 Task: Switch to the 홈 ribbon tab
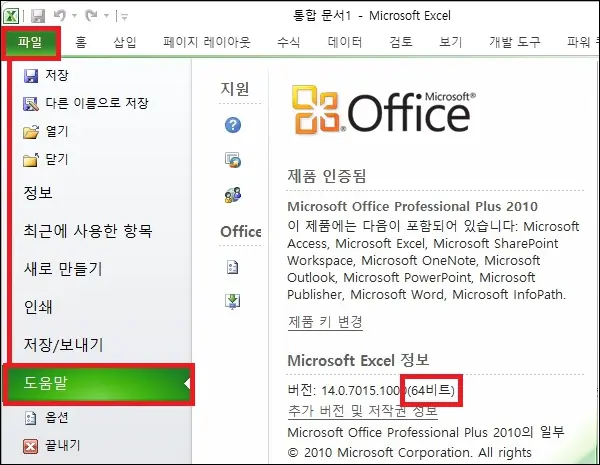pos(81,42)
